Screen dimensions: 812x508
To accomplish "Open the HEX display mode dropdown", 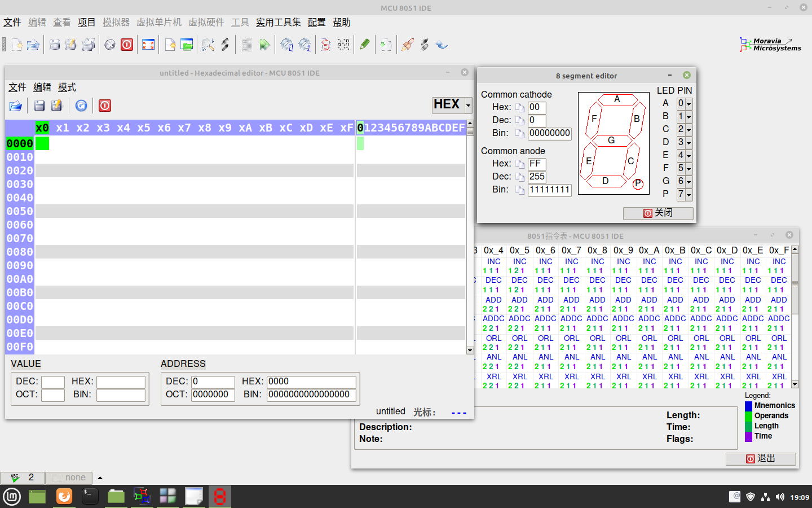I will pos(467,104).
